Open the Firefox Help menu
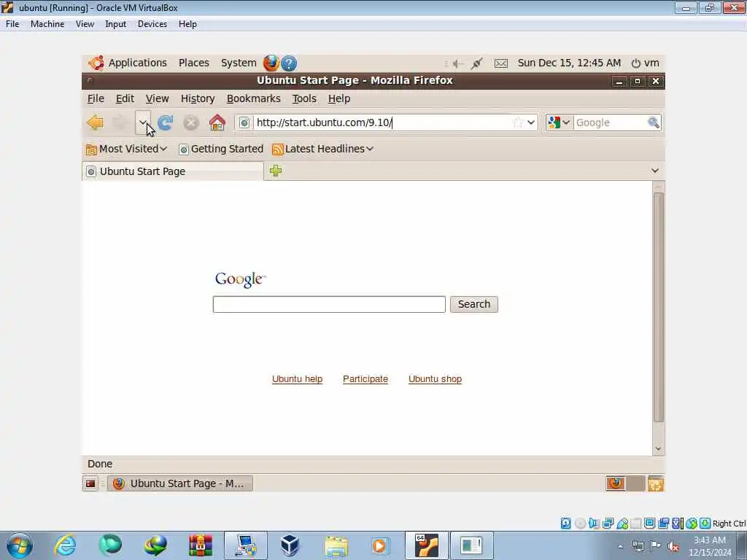This screenshot has width=747, height=560. click(x=339, y=98)
